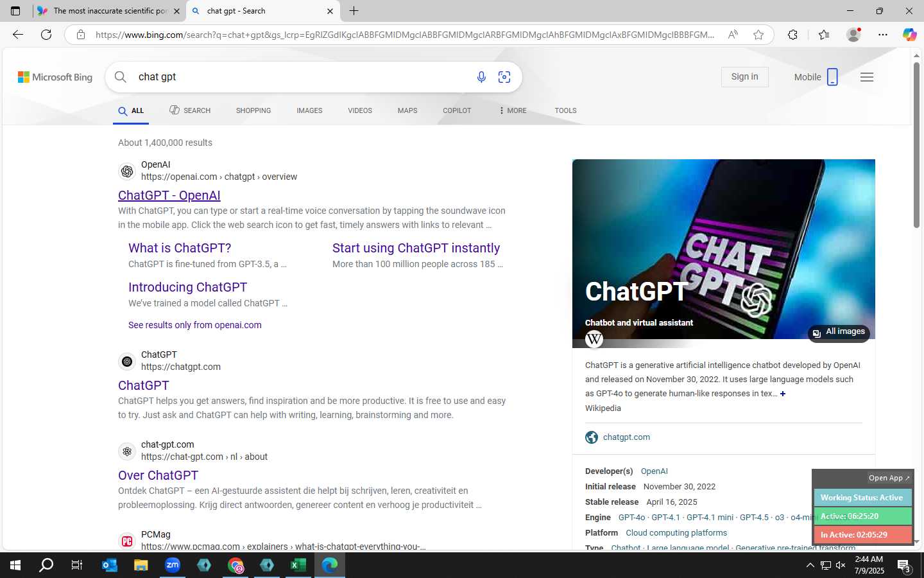View site information lock icon
The width and height of the screenshot is (924, 578).
pos(81,35)
